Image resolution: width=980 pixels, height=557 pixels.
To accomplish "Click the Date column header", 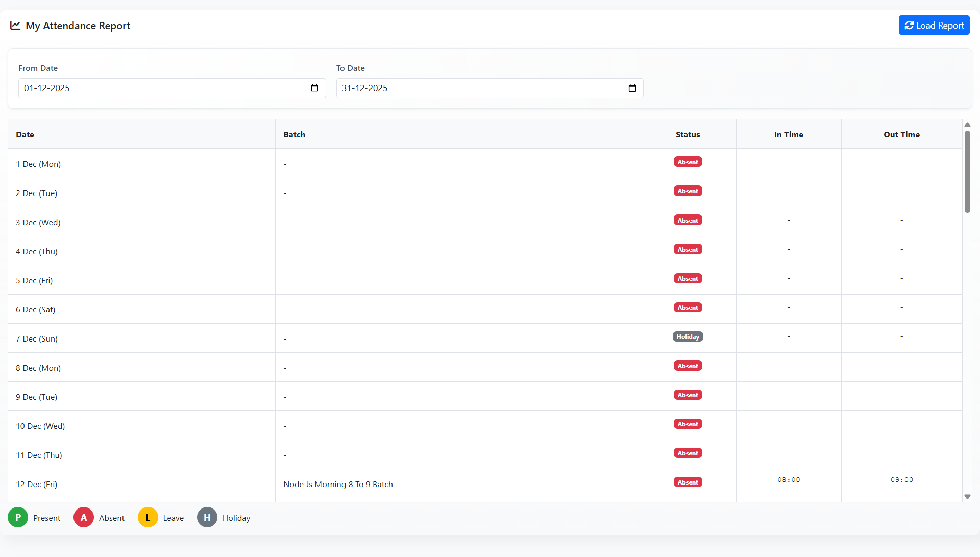I will (25, 135).
